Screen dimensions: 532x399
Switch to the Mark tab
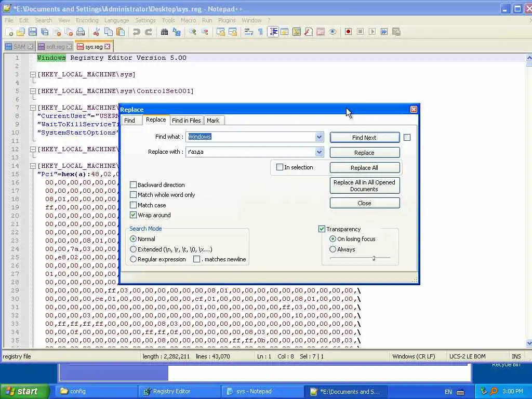pos(213,121)
